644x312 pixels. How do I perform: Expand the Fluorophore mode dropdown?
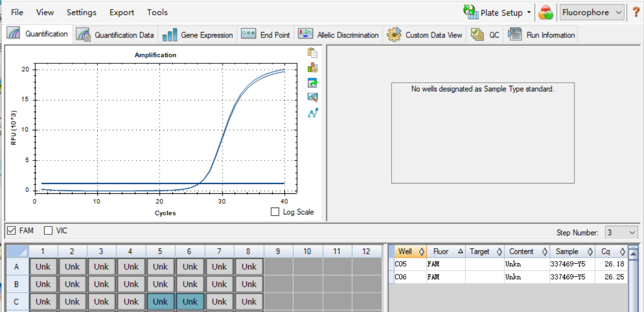click(592, 13)
